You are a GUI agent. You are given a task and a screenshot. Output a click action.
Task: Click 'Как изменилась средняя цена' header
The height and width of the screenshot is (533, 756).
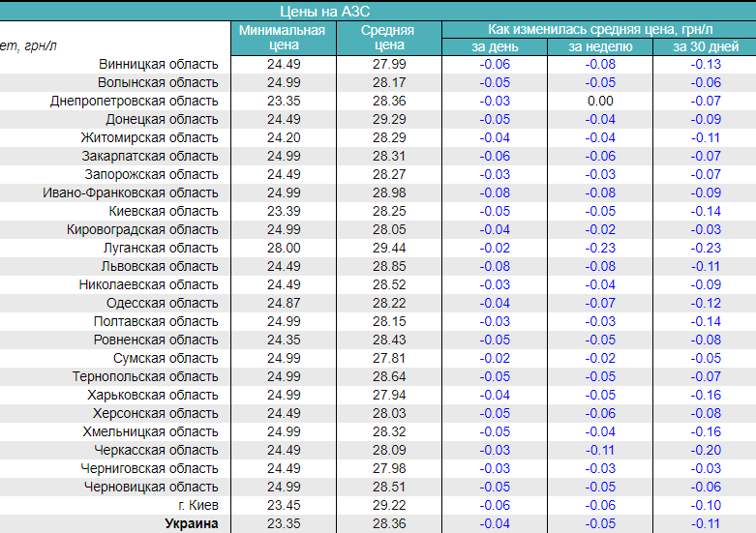[599, 29]
